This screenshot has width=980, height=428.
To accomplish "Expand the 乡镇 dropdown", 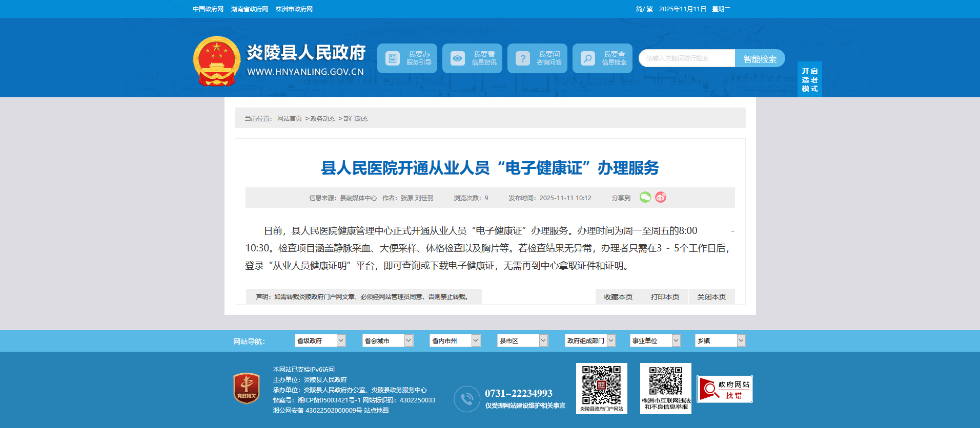I will [x=720, y=340].
